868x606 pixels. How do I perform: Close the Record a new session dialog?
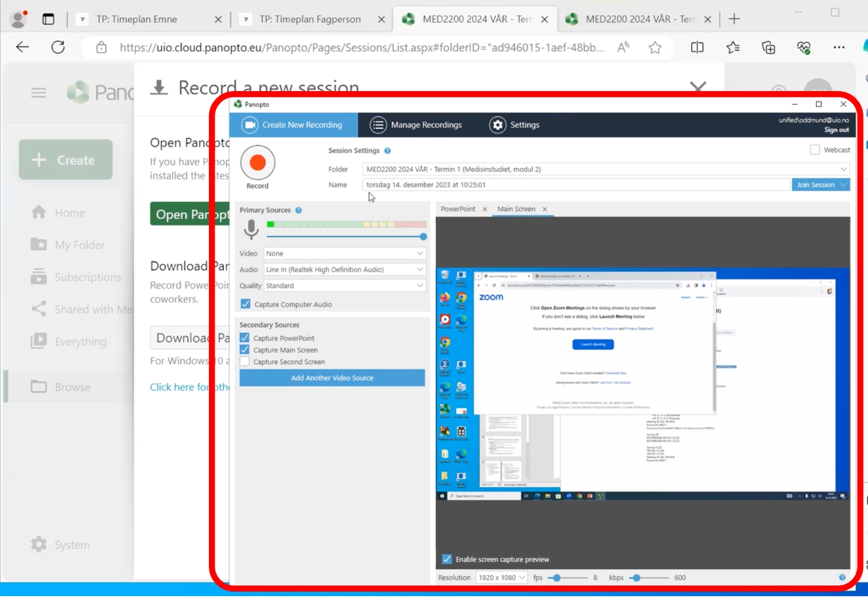pyautogui.click(x=698, y=88)
